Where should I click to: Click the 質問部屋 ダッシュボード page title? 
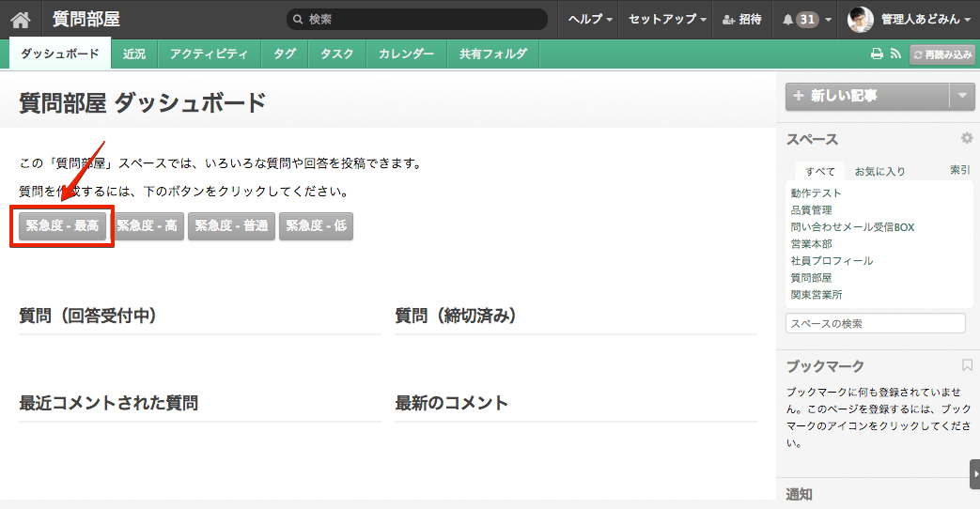tap(143, 102)
